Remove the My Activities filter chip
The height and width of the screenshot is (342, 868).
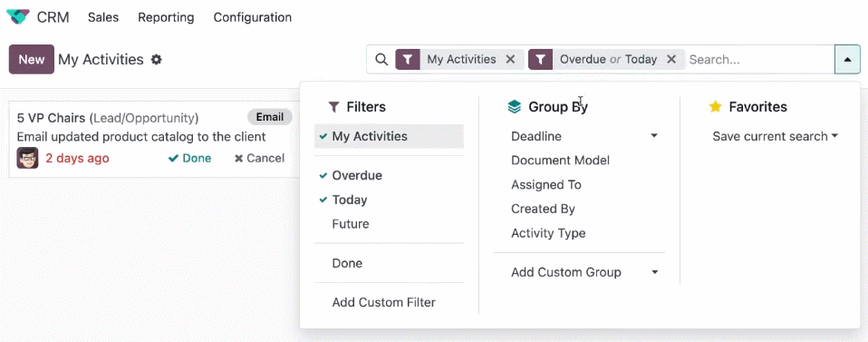pos(510,59)
